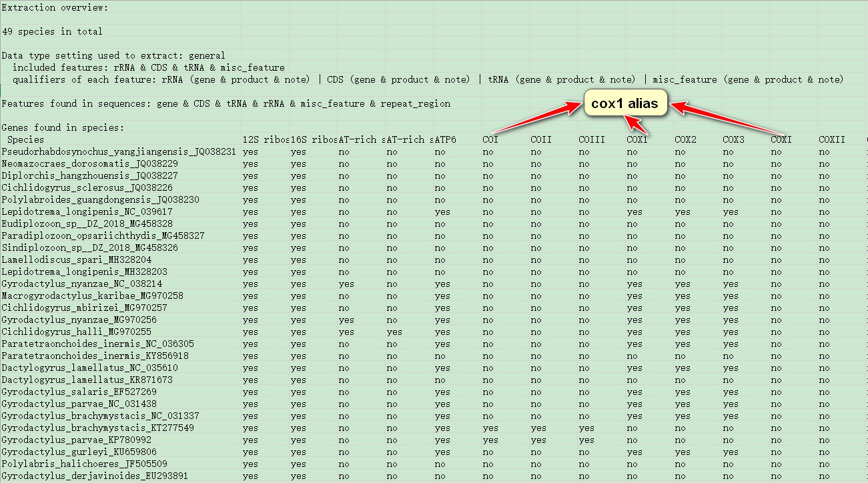Screen dimensions: 868x483
Task: Select Paratetraonchoides_inermis_KY856918 species name
Action: (95, 356)
